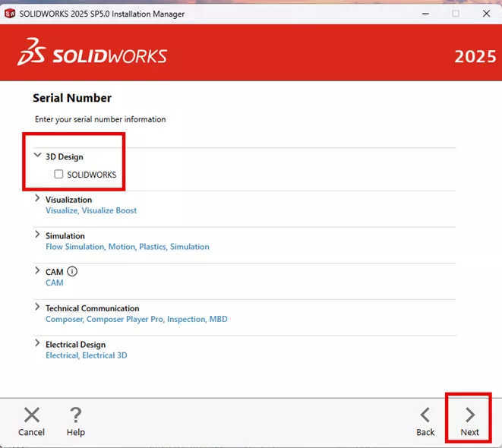Select the 3D Design heading text
This screenshot has width=502, height=448.
tap(65, 156)
